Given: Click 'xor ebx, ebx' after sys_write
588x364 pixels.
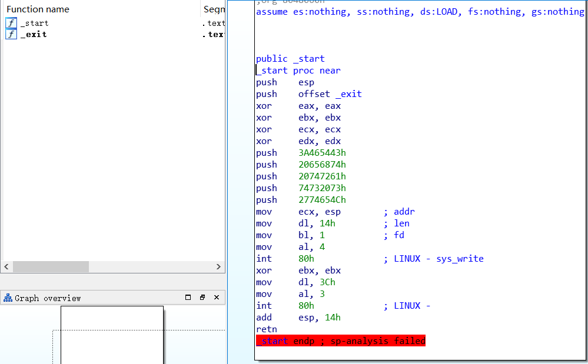Looking at the screenshot, I should (298, 271).
